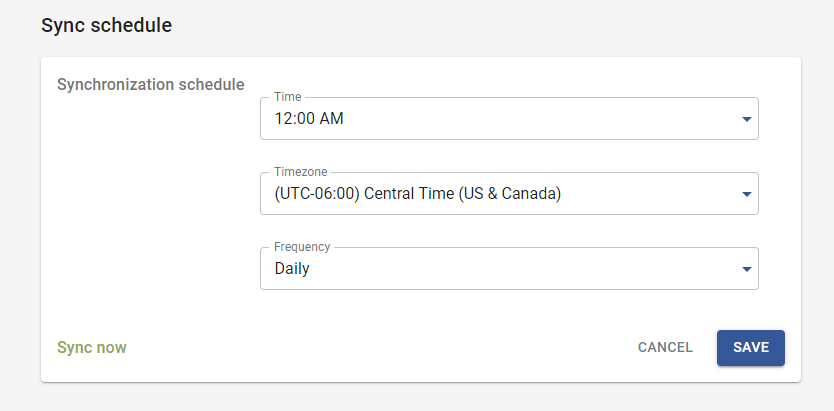Viewport: 834px width, 411px height.
Task: Click the small Timezone field label
Action: pyautogui.click(x=300, y=172)
